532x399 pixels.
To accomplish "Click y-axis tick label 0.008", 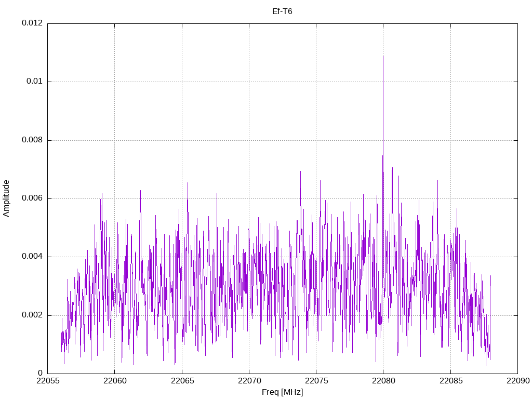I will click(32, 140).
